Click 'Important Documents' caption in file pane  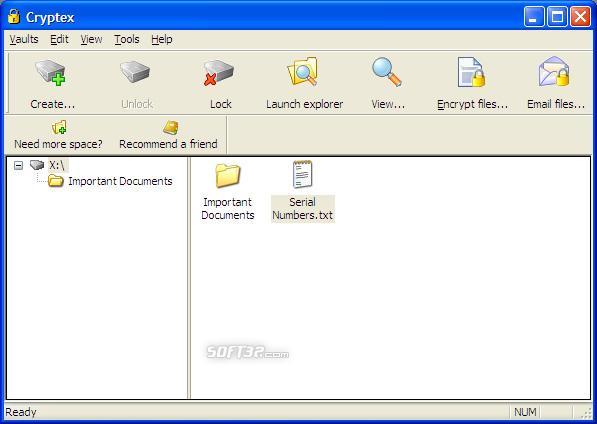pos(228,209)
